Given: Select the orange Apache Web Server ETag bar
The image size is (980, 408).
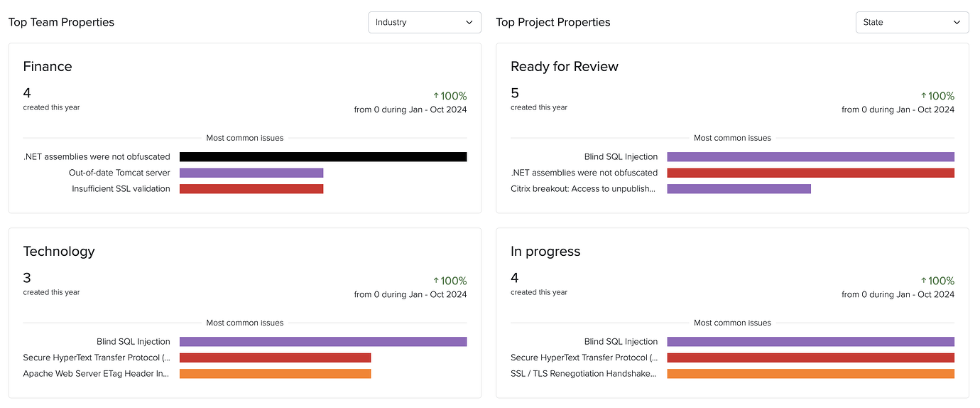Looking at the screenshot, I should pos(275,374).
